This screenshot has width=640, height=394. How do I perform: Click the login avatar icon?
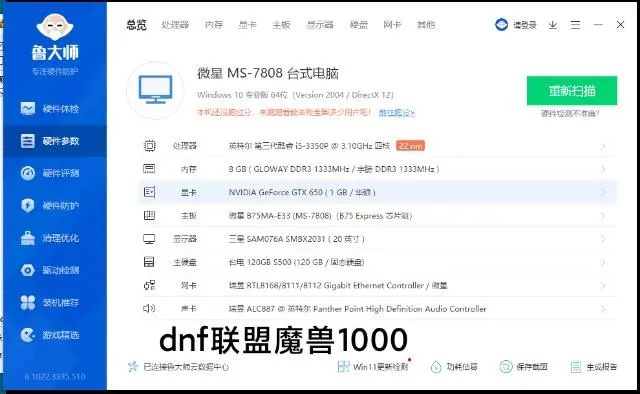[501, 25]
